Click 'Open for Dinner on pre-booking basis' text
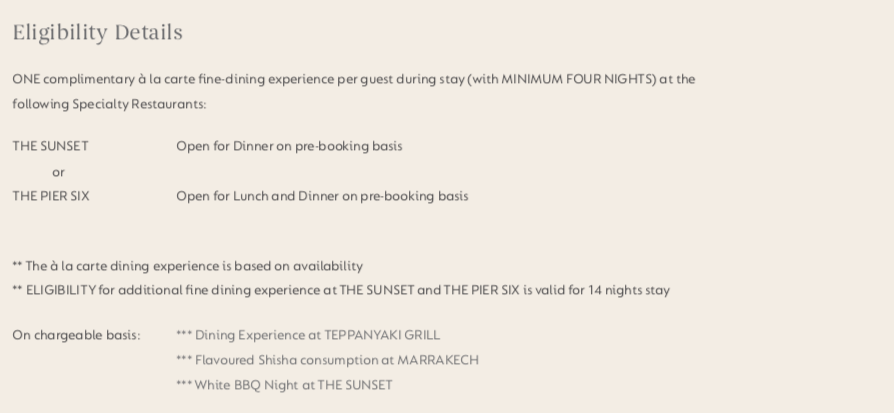 pyautogui.click(x=289, y=146)
